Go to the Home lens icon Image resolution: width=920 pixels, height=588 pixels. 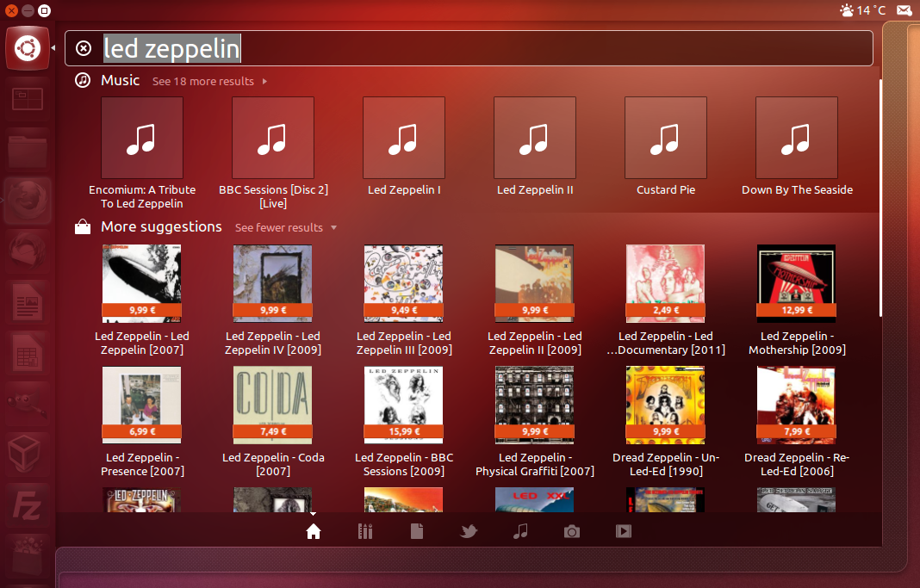pyautogui.click(x=314, y=532)
